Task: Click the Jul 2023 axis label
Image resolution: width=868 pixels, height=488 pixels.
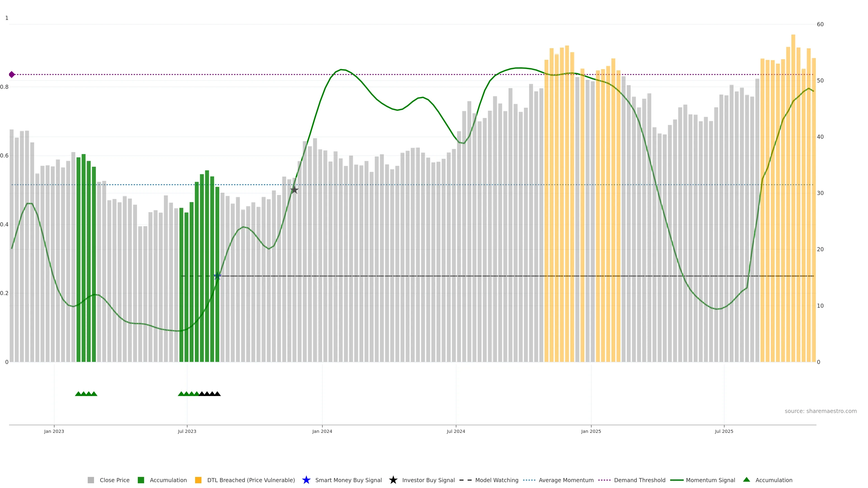Action: [187, 431]
